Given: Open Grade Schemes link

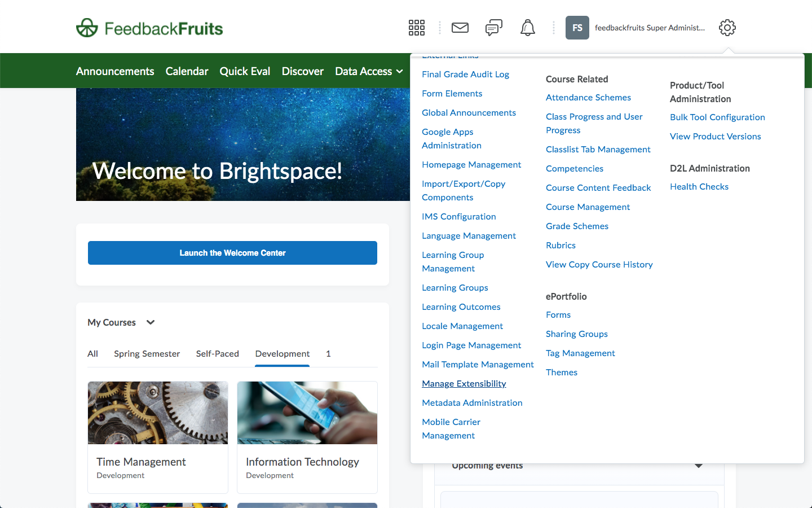Looking at the screenshot, I should pos(577,226).
